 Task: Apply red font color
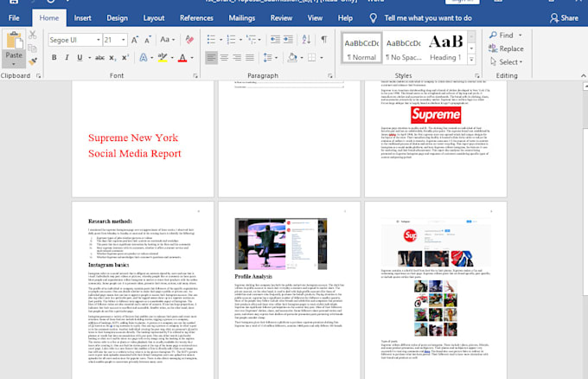point(182,58)
